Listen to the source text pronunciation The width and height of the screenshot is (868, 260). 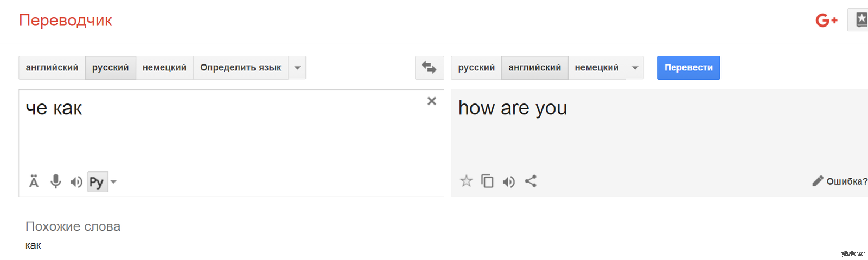coord(76,182)
